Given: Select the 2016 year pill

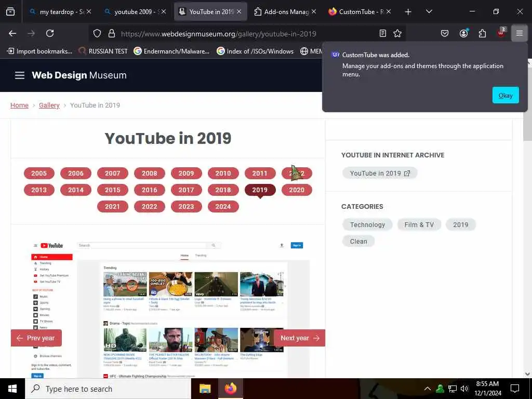Looking at the screenshot, I should [x=149, y=190].
